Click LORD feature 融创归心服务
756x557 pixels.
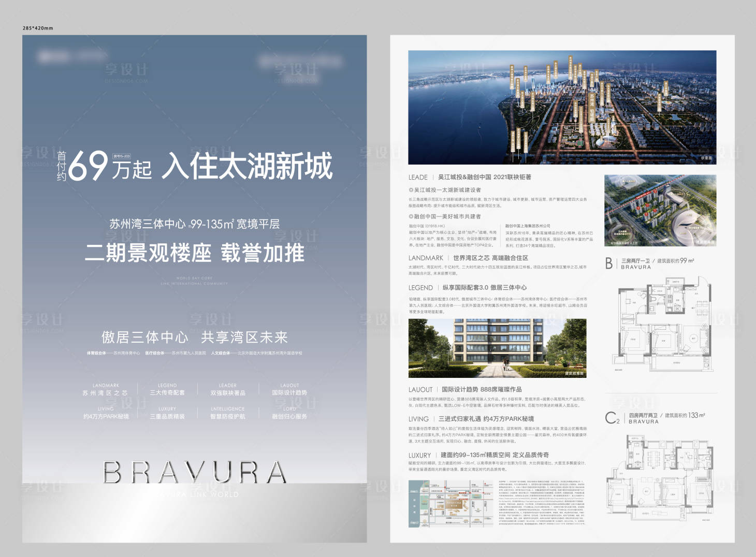[x=289, y=416]
